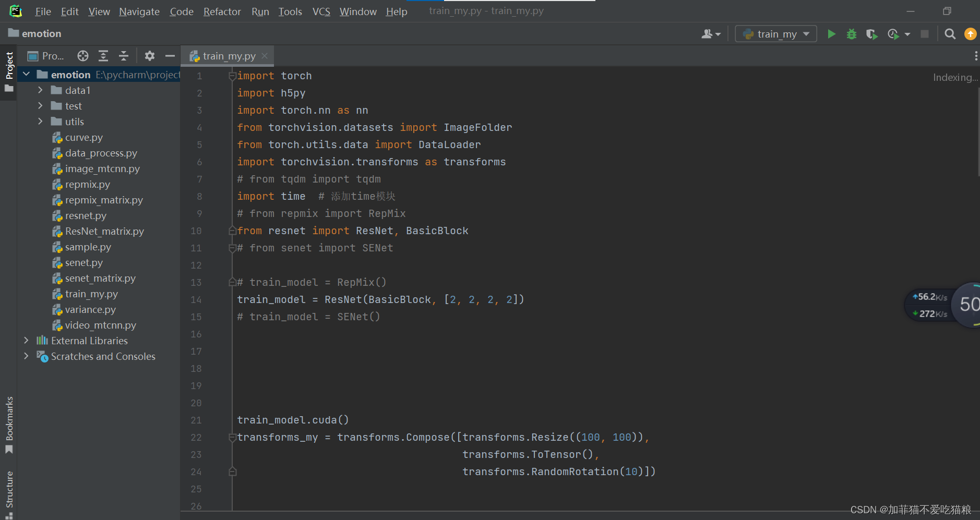The width and height of the screenshot is (980, 520).
Task: Start debugging using the bug icon
Action: [x=852, y=34]
